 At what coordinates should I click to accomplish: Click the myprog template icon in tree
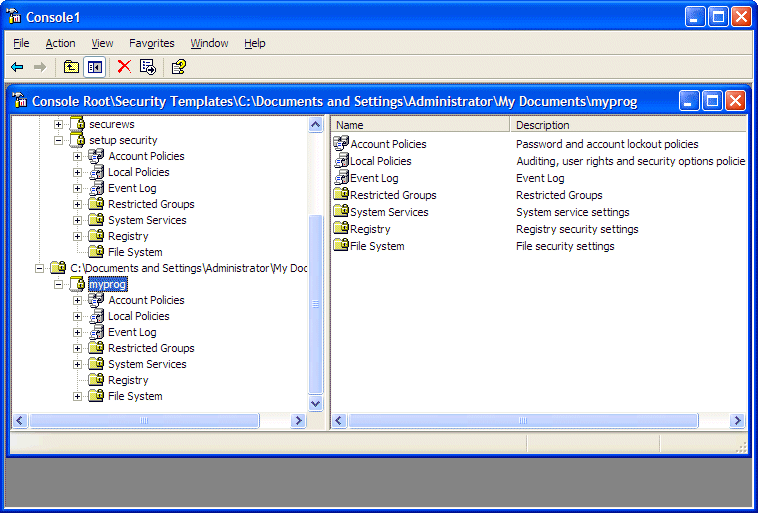click(78, 284)
